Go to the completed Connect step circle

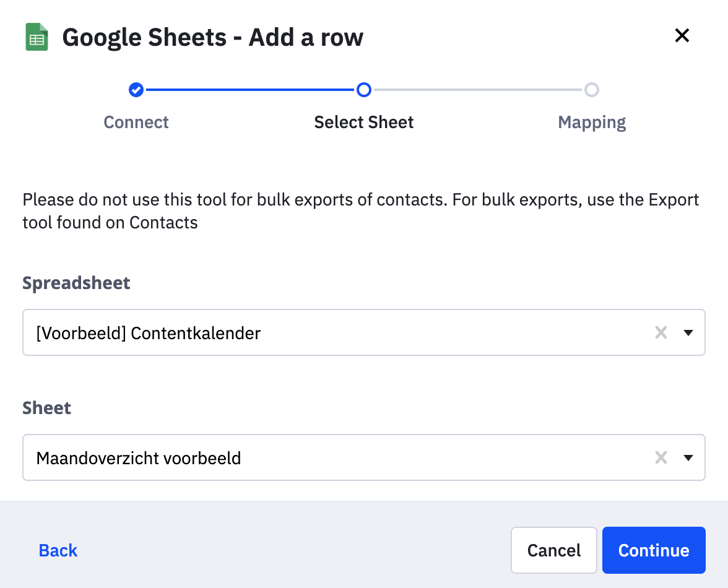coord(136,90)
